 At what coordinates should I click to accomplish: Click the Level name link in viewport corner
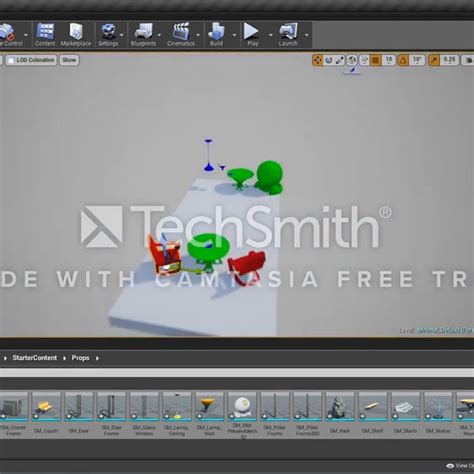pyautogui.click(x=445, y=330)
